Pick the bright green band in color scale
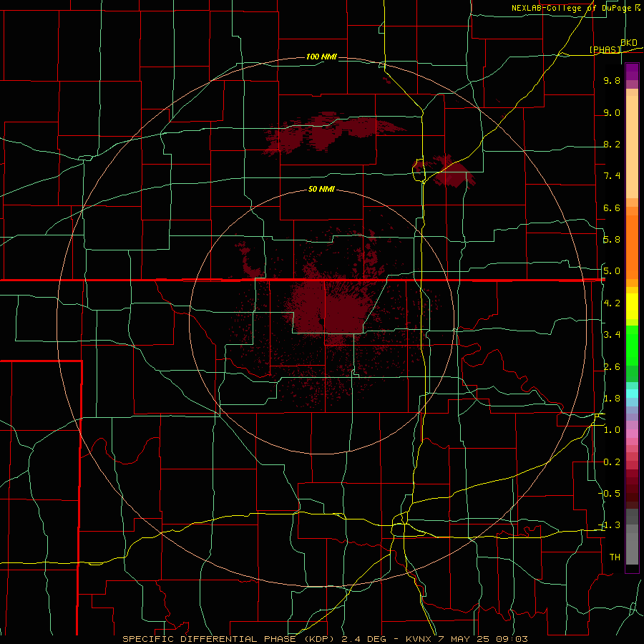The height and width of the screenshot is (644, 644). (632, 346)
